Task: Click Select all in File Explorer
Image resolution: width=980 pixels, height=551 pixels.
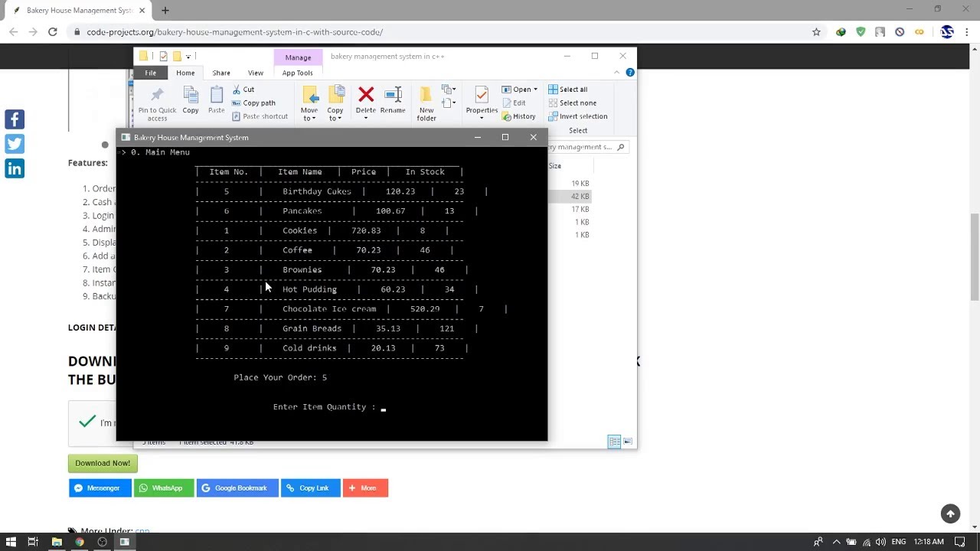Action: pyautogui.click(x=568, y=90)
